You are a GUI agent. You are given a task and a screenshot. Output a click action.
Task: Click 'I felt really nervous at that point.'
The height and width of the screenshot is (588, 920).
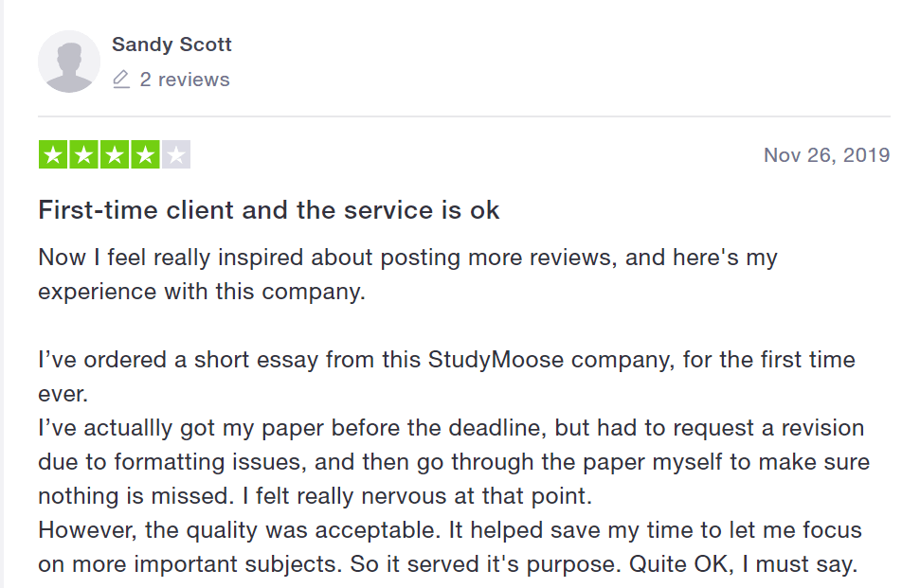418,496
